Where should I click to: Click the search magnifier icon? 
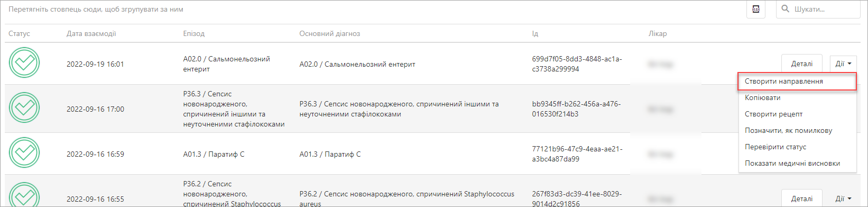click(785, 9)
